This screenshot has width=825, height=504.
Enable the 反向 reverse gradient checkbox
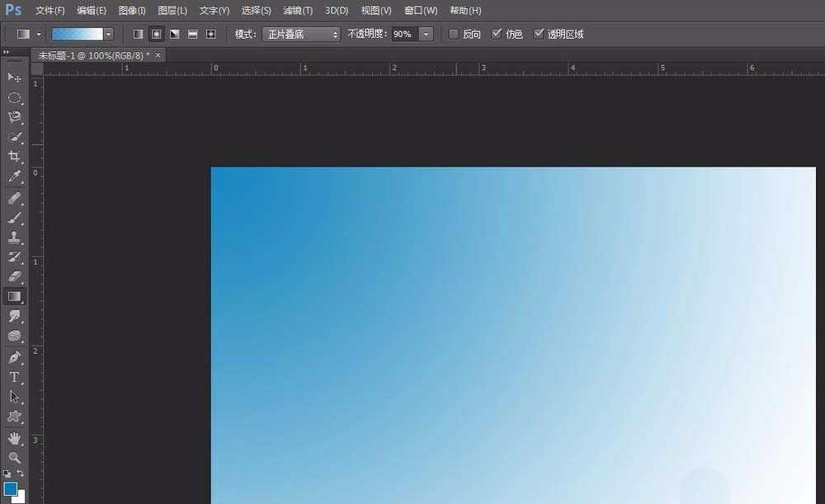[x=453, y=34]
